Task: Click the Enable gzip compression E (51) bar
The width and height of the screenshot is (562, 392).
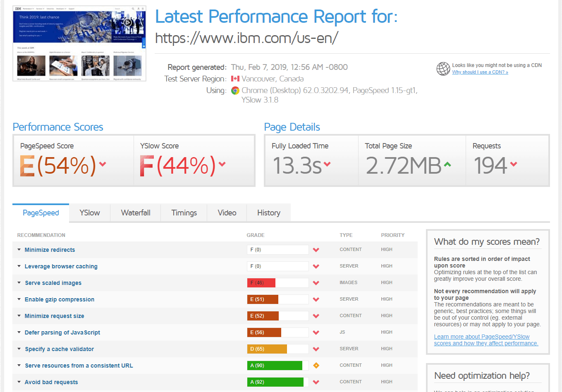Action: [278, 299]
